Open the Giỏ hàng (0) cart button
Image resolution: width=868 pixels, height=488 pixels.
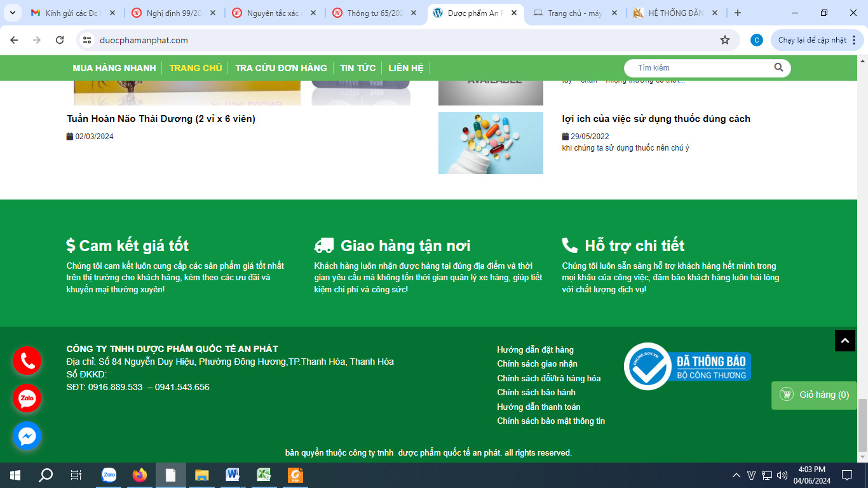click(814, 395)
